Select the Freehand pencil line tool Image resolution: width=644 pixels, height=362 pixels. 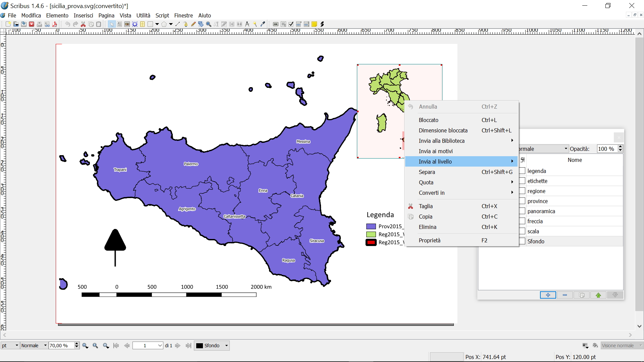193,24
